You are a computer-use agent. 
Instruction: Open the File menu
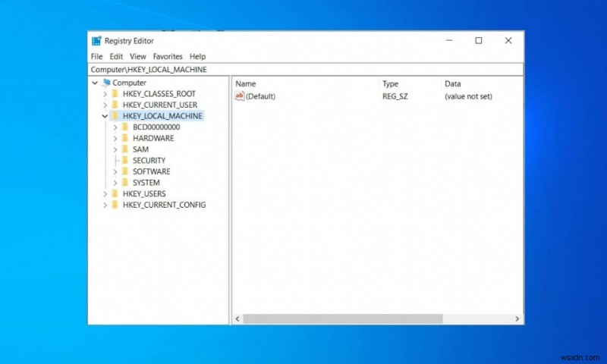(x=97, y=56)
